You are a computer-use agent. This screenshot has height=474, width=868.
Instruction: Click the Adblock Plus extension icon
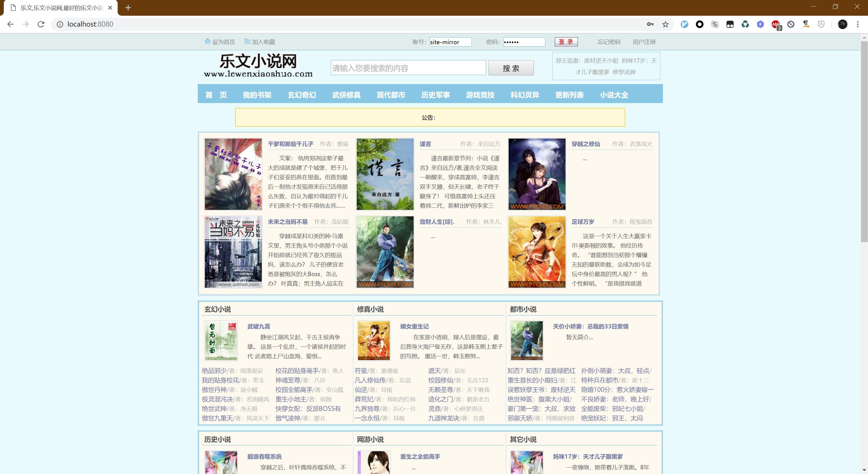click(776, 24)
